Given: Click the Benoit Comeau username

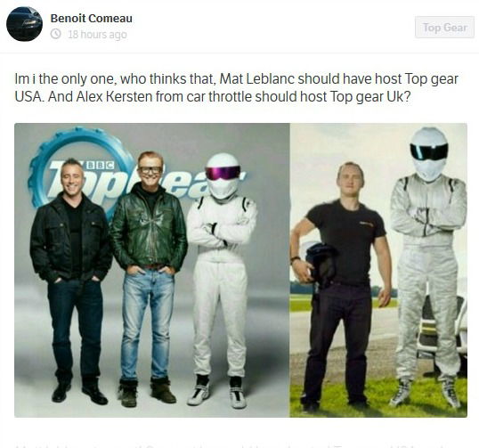Looking at the screenshot, I should 92,19.
